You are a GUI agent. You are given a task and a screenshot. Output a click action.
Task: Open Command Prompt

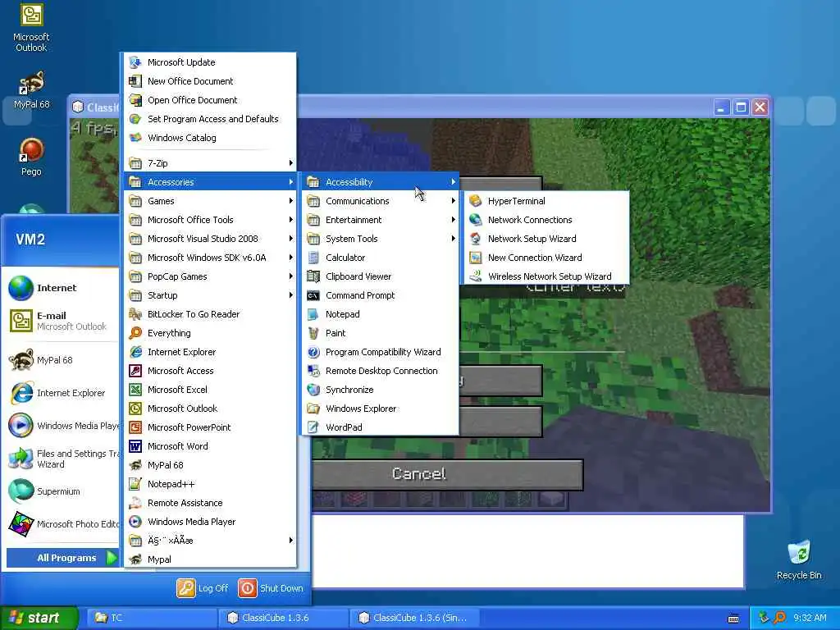pyautogui.click(x=381, y=295)
